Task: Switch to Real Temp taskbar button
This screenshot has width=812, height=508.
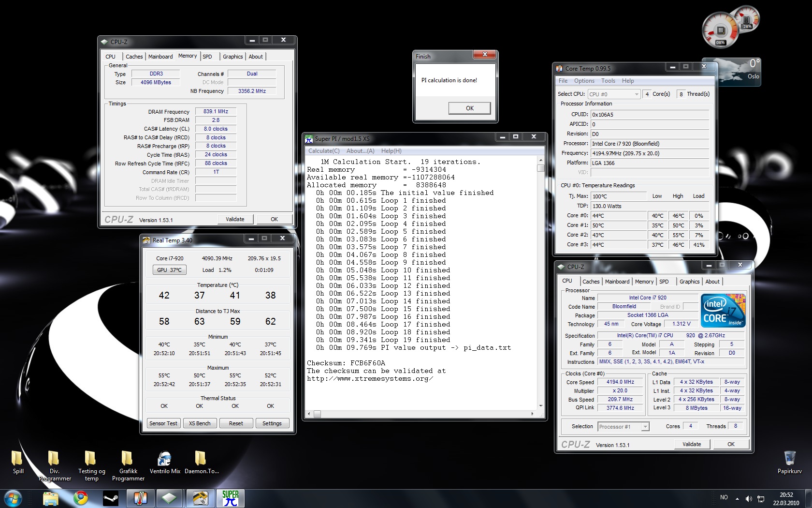Action: click(x=200, y=498)
